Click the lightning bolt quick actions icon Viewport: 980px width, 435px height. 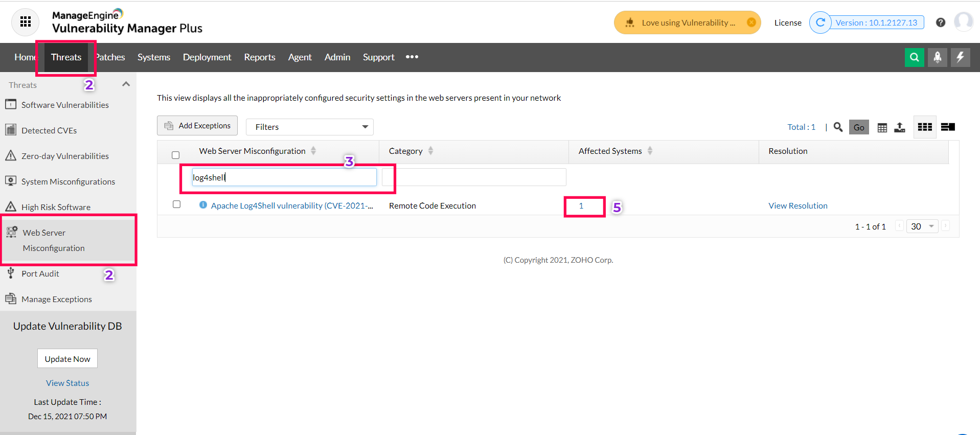pyautogui.click(x=960, y=57)
